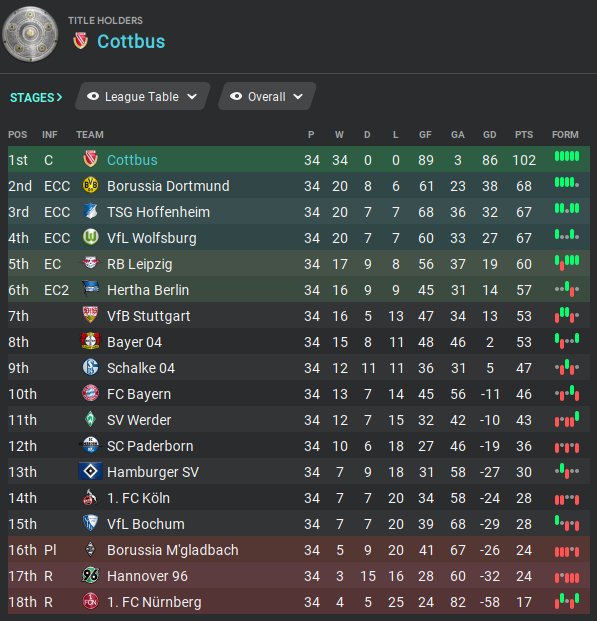
Task: Sort table by PTS column header
Action: click(x=524, y=135)
